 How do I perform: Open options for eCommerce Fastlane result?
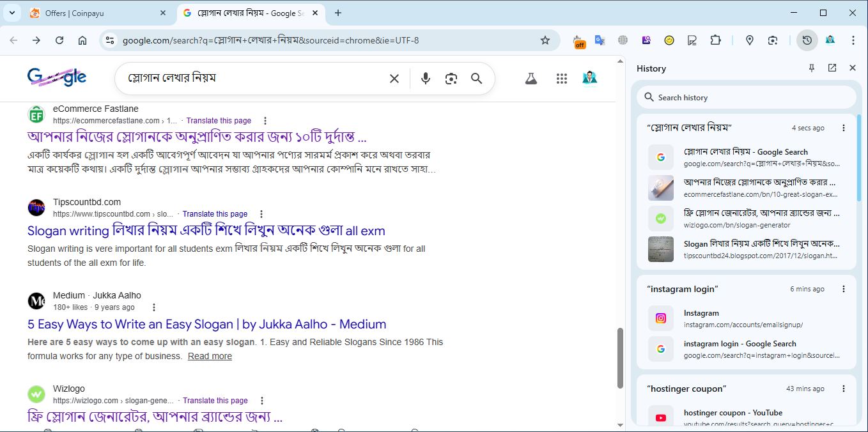[265, 121]
